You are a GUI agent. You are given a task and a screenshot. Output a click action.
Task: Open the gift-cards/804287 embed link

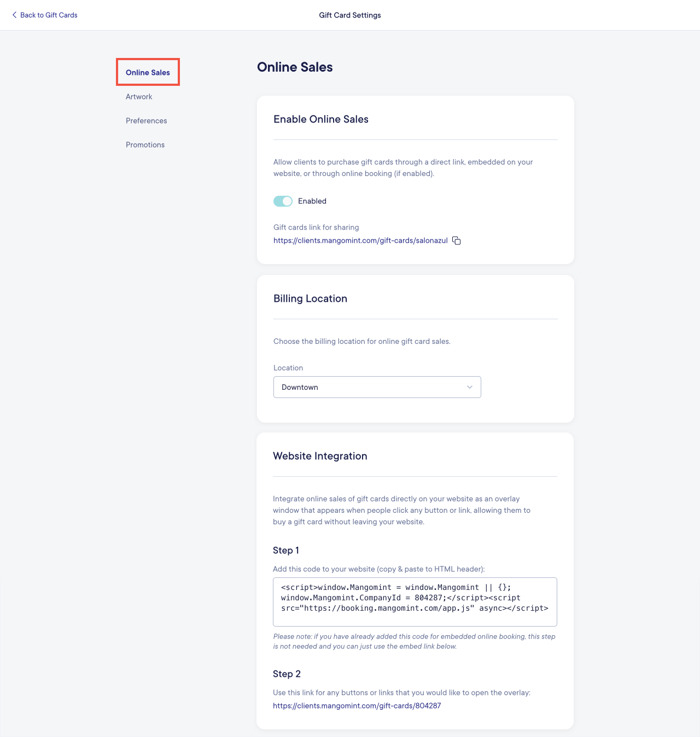[357, 706]
